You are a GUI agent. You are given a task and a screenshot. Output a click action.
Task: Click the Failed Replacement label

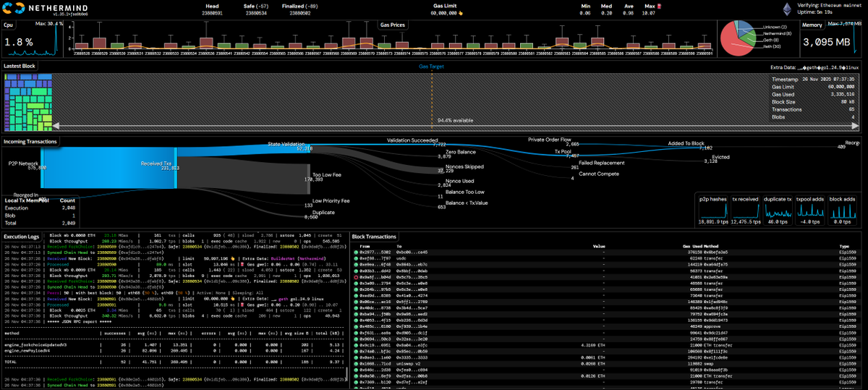pyautogui.click(x=600, y=164)
